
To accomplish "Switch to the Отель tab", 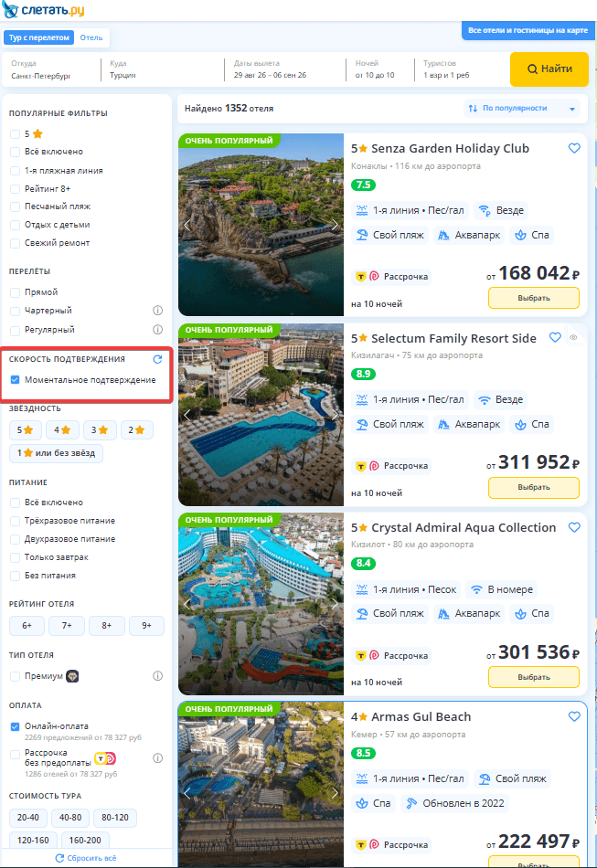I will click(91, 37).
